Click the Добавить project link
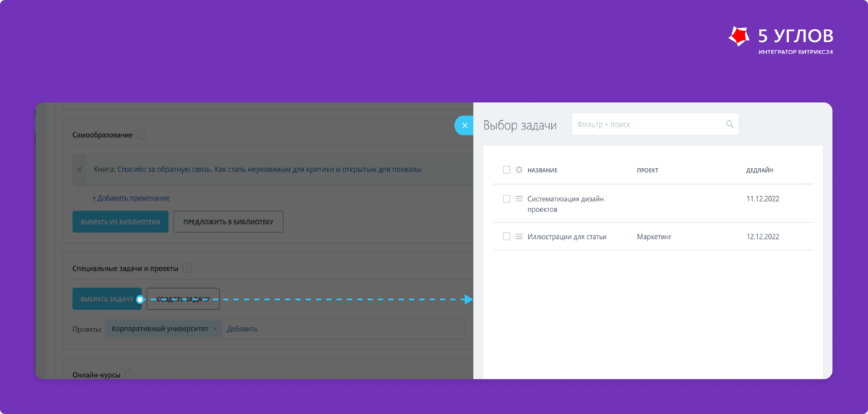Screen dimensions: 868x414 [x=242, y=329]
